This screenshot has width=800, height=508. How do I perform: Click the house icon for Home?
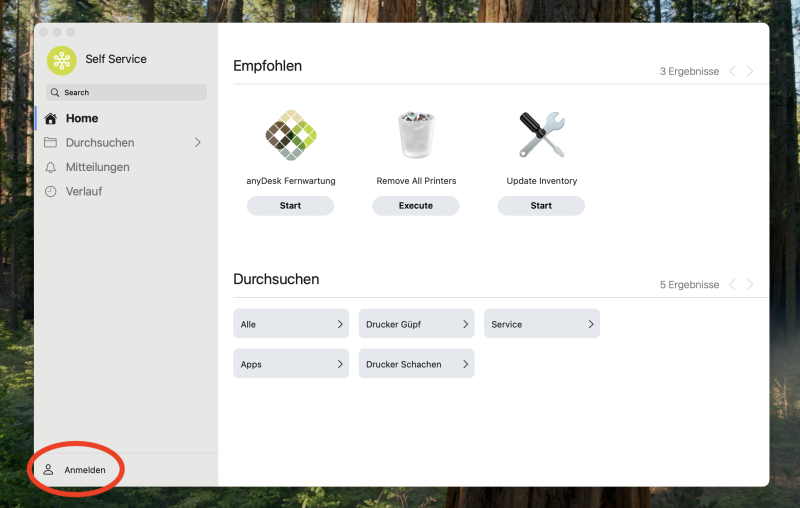point(51,118)
